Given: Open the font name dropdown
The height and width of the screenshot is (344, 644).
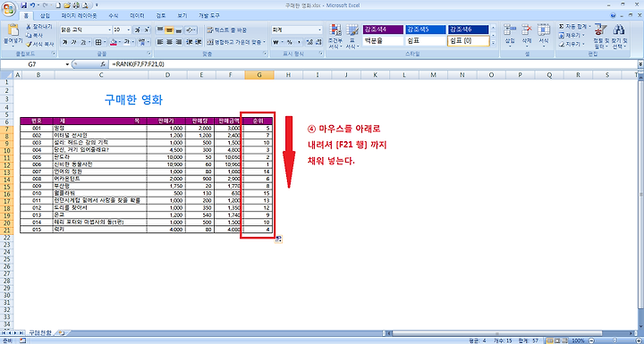Looking at the screenshot, I should tap(109, 30).
